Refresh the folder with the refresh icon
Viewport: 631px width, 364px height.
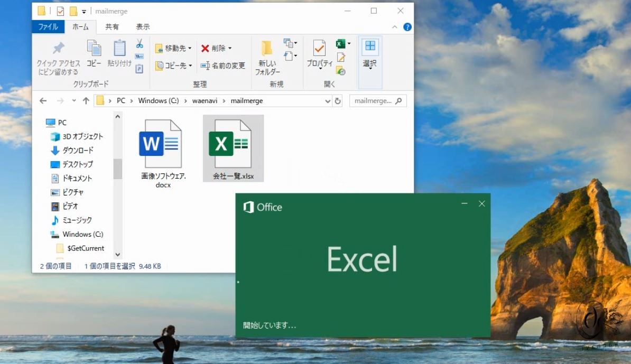338,100
